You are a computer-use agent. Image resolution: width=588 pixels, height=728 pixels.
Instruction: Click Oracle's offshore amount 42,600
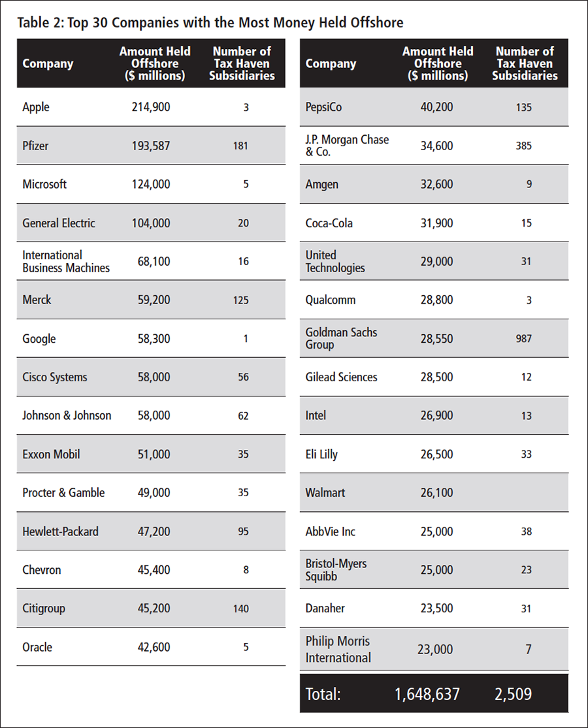point(154,647)
